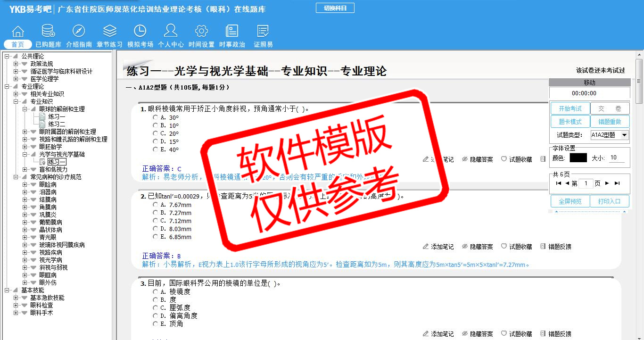Screen dimensions: 644x340
Task: Expand the 青光眼 tree node
Action: [25, 237]
